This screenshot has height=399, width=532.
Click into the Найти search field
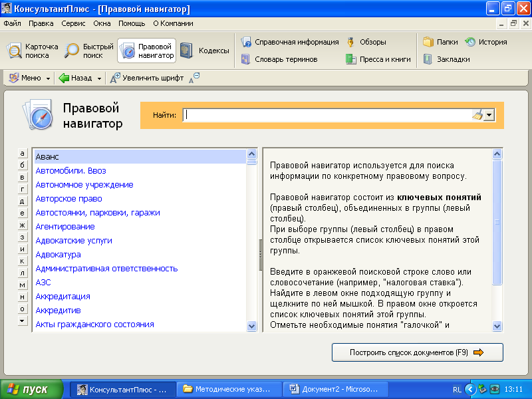[327, 115]
